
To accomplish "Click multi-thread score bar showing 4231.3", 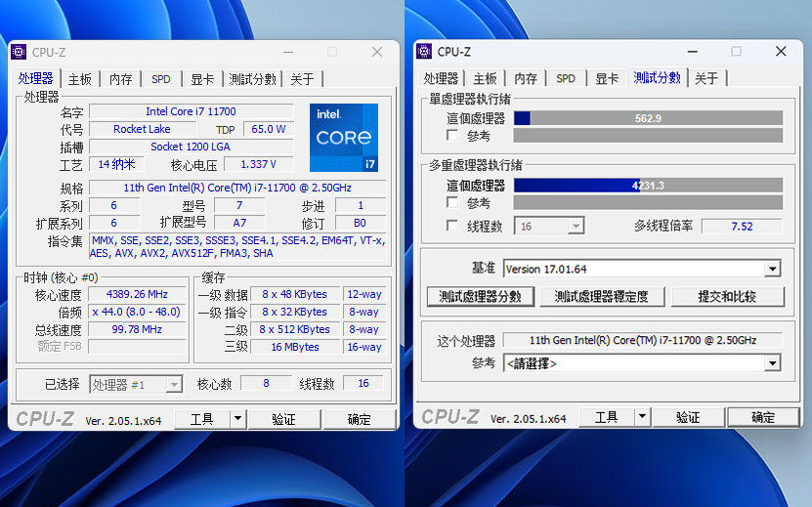I will pyautogui.click(x=648, y=186).
